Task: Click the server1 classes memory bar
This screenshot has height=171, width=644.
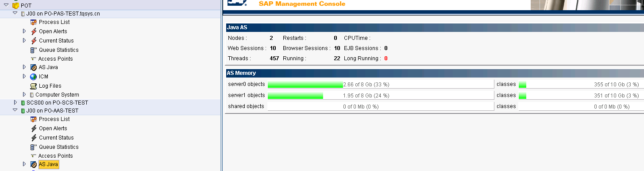Action: (581, 95)
